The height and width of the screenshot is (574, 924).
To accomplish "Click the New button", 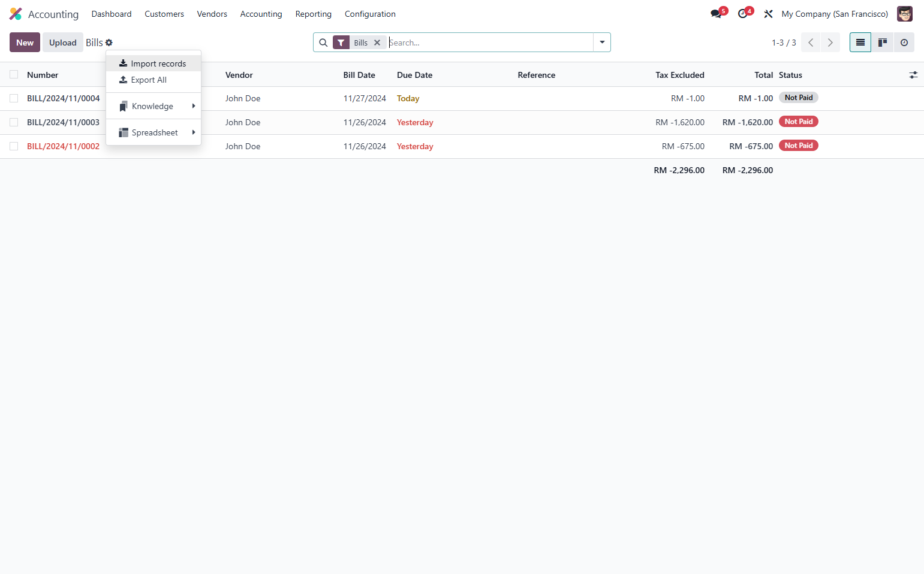I will [x=25, y=43].
